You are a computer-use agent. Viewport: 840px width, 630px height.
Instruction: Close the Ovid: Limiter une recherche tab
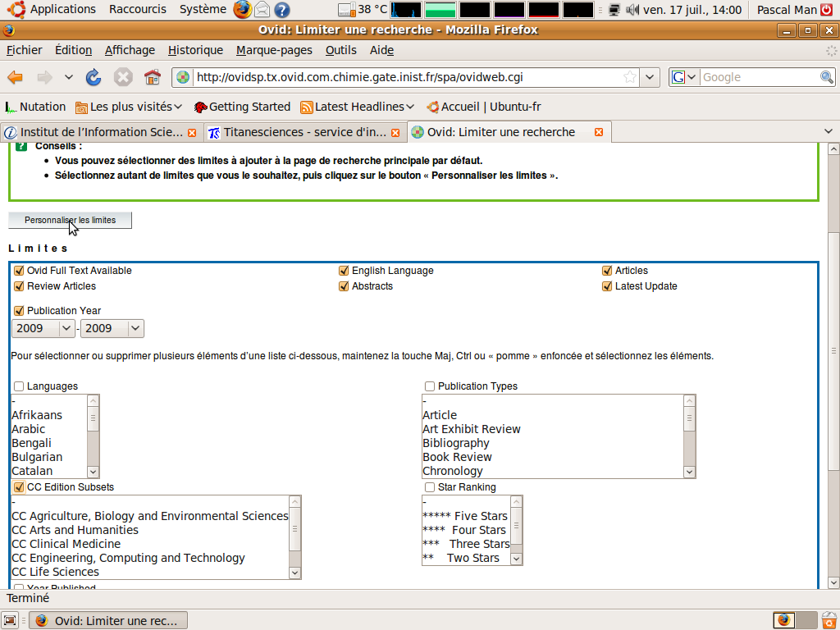599,132
